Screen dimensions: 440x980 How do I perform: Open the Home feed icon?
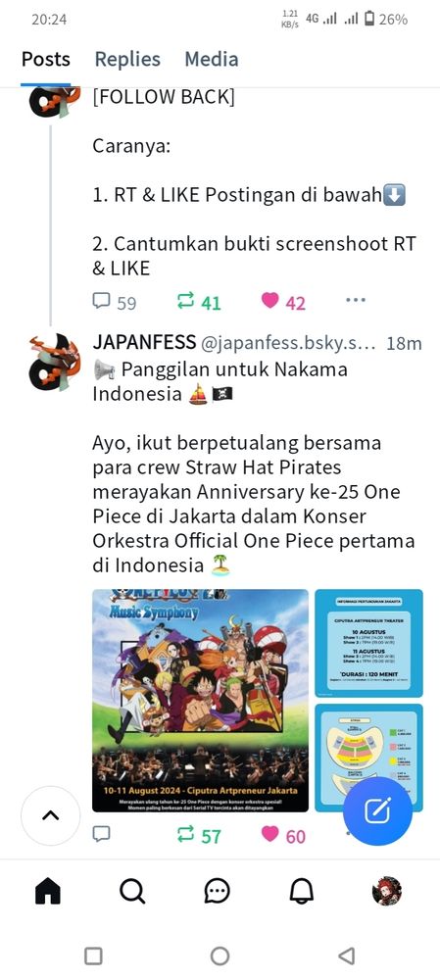[47, 891]
